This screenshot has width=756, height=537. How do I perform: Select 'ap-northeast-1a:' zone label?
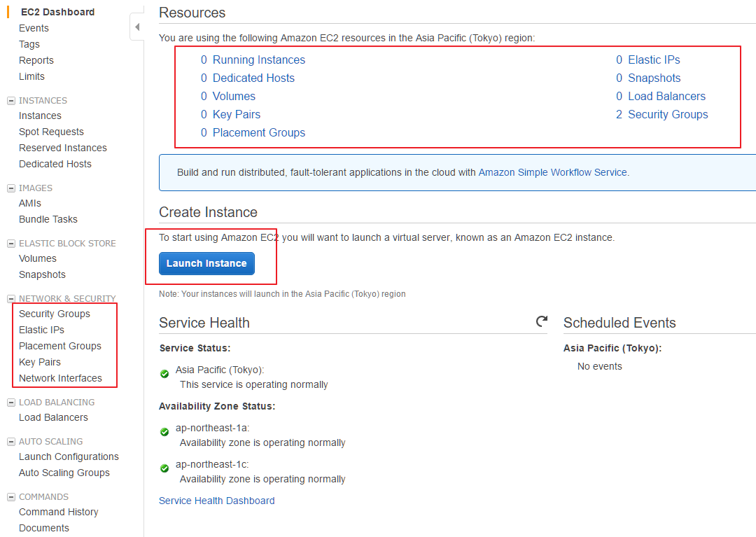click(x=212, y=428)
